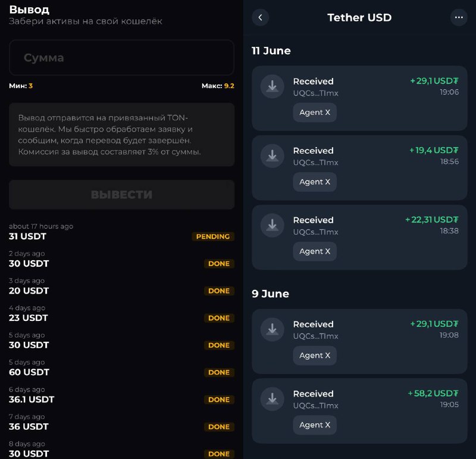Open the three-dots more options menu
The image size is (476, 459).
pos(459,17)
